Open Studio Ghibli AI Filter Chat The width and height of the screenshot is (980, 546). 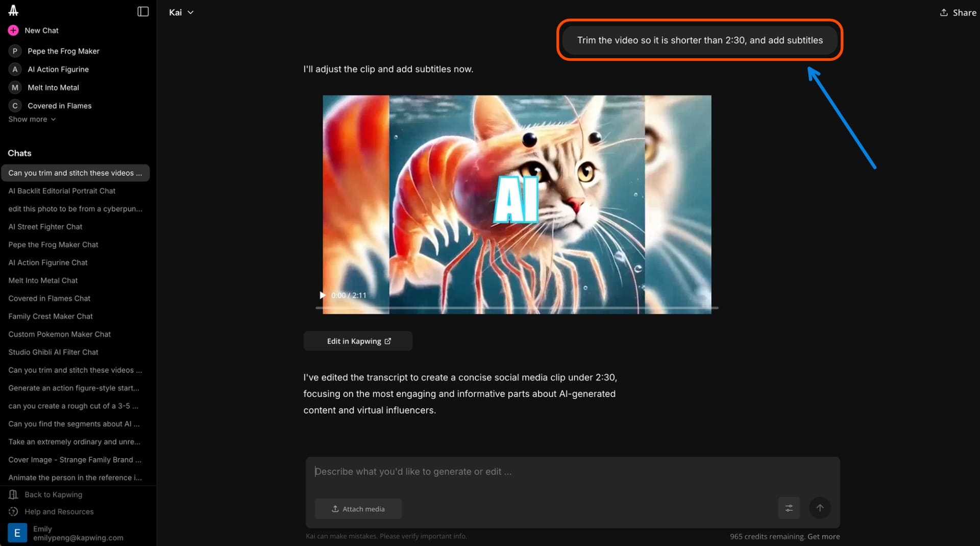click(53, 352)
